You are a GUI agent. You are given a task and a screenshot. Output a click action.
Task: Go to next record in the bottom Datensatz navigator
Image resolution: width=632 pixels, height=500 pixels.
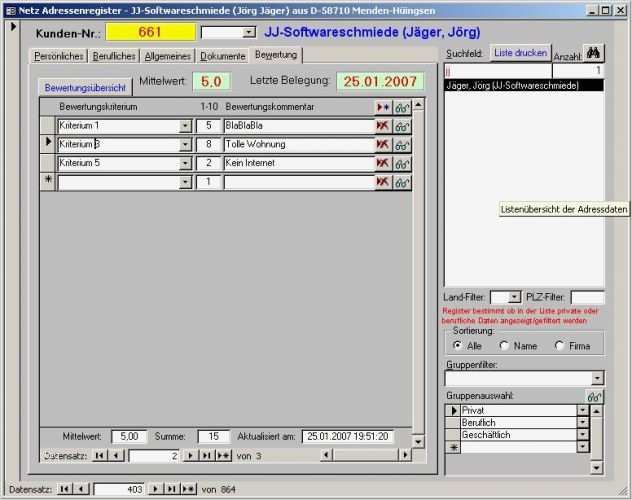coord(156,489)
